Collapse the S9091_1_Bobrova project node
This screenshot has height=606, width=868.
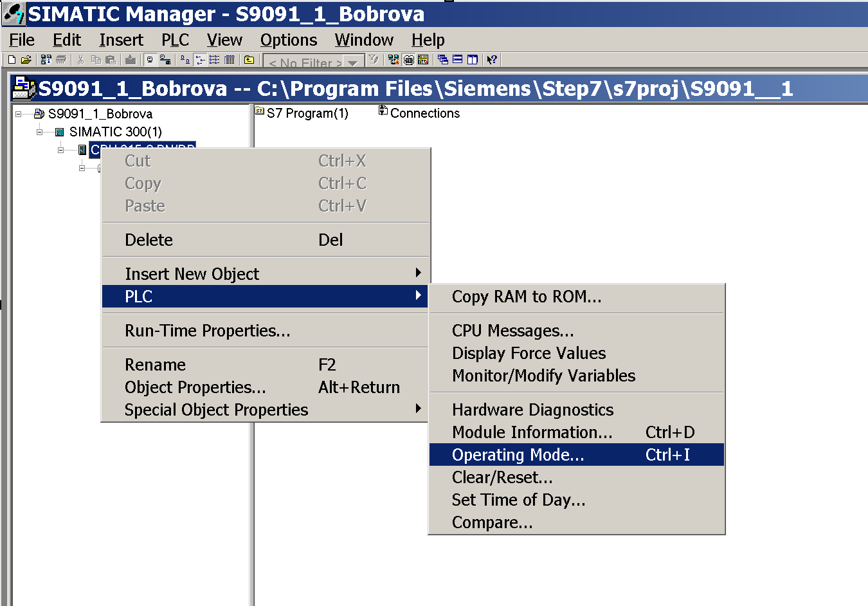click(19, 114)
